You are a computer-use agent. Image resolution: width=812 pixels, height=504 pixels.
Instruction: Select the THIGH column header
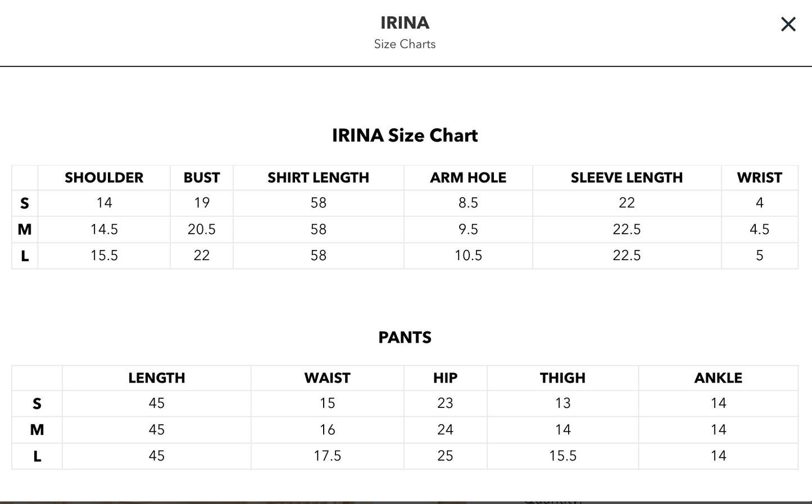tap(562, 378)
